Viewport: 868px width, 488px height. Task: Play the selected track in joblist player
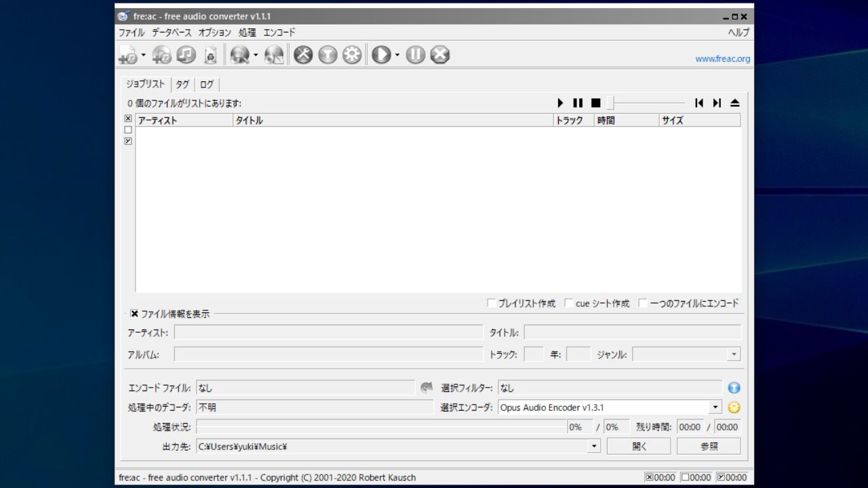tap(560, 103)
